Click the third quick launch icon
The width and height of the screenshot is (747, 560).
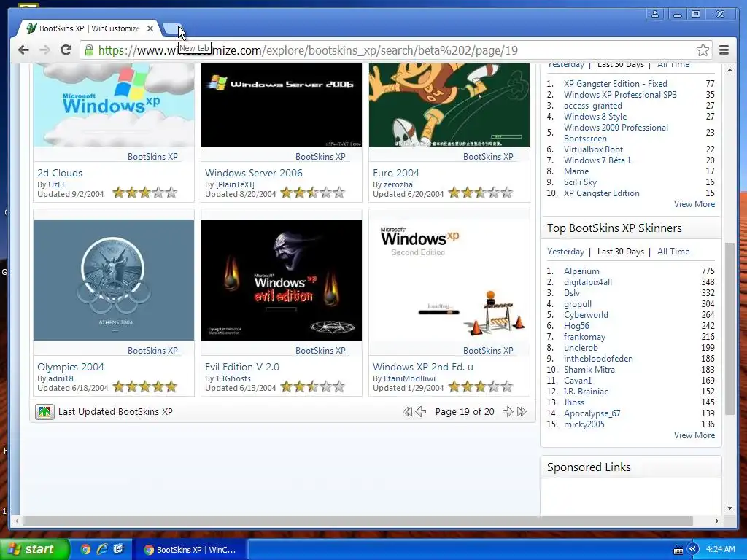tap(118, 550)
